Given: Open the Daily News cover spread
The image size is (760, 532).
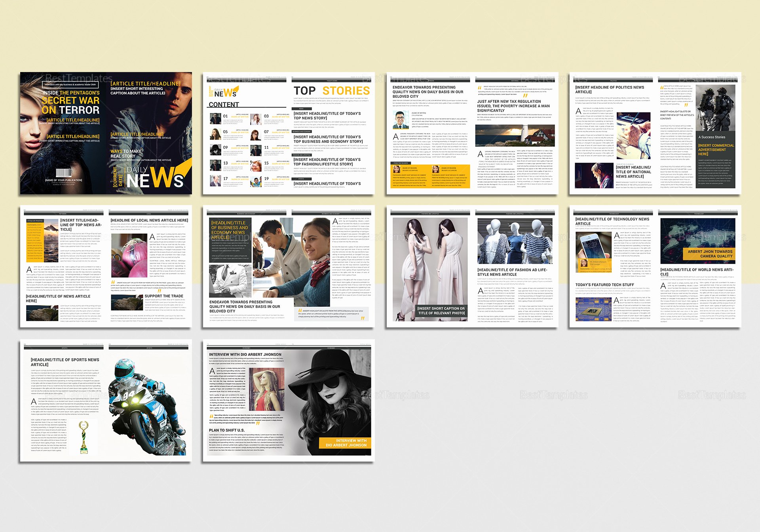Looking at the screenshot, I should [x=106, y=133].
